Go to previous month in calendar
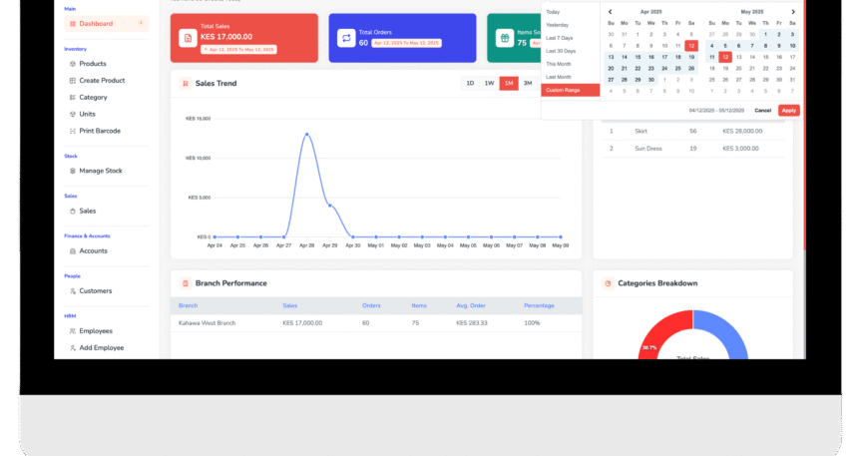The width and height of the screenshot is (868, 456). pos(610,12)
